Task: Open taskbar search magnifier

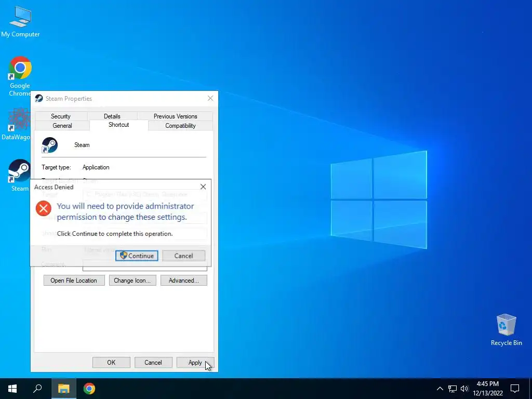Action: pos(37,389)
